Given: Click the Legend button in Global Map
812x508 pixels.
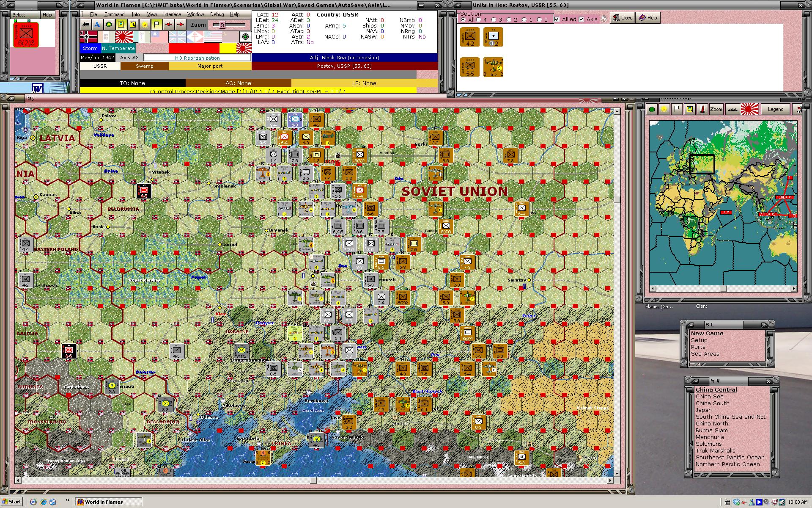Looking at the screenshot, I should 775,109.
